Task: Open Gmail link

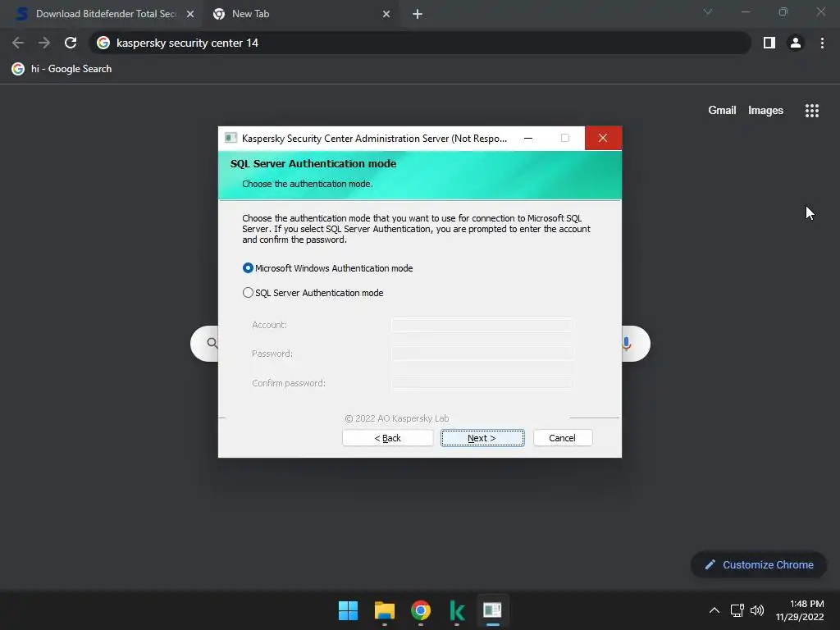Action: (722, 111)
